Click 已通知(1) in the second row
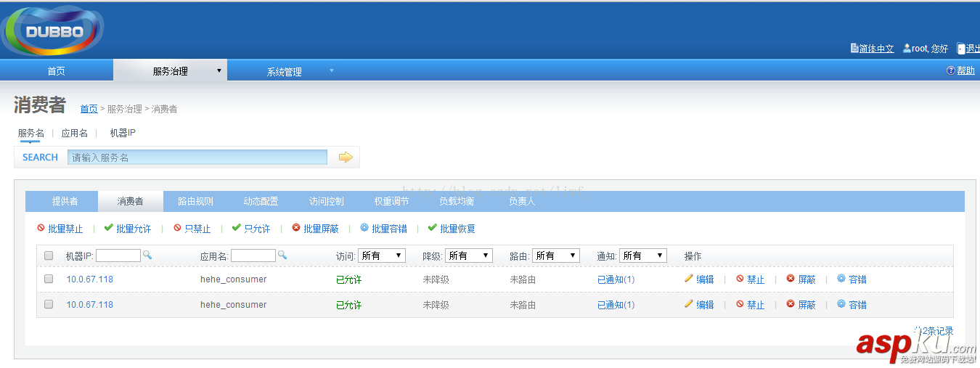 [616, 304]
